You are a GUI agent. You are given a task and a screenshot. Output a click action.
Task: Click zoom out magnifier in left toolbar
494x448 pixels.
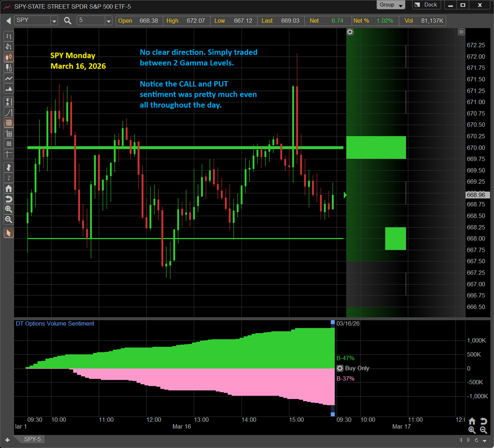click(8, 220)
